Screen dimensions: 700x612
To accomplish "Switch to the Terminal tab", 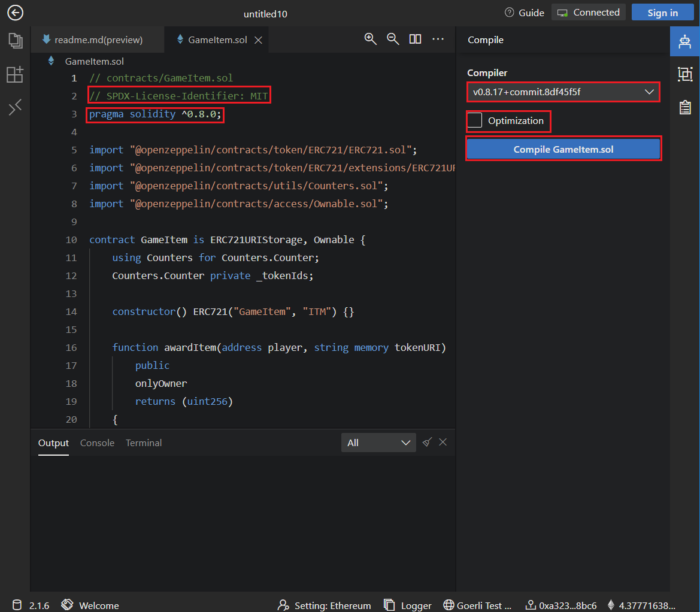I will tap(144, 443).
